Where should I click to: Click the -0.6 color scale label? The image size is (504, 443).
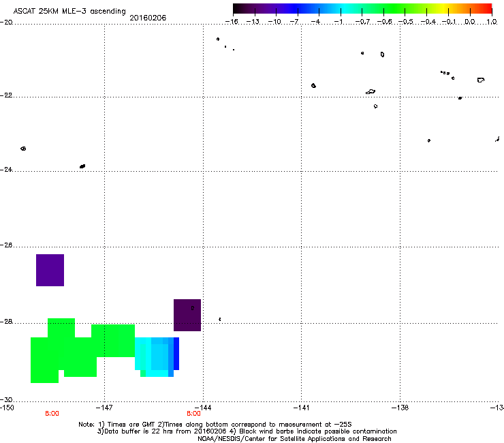pyautogui.click(x=384, y=22)
